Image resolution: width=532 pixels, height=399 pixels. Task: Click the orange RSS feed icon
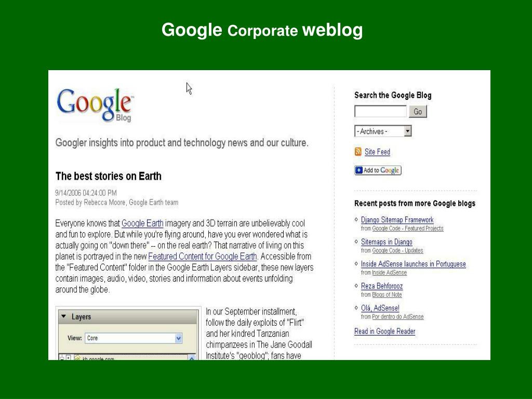click(358, 152)
